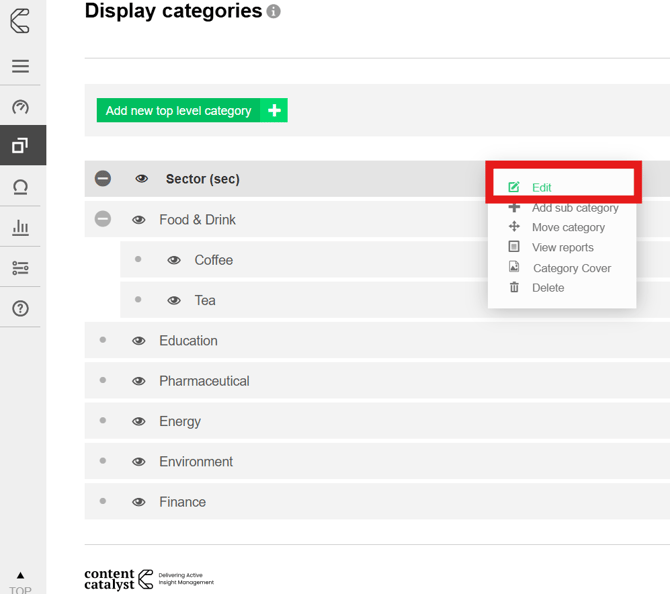Viewport: 670px width, 594px height.
Task: Select the Pharmaceutical category row
Action: [204, 381]
